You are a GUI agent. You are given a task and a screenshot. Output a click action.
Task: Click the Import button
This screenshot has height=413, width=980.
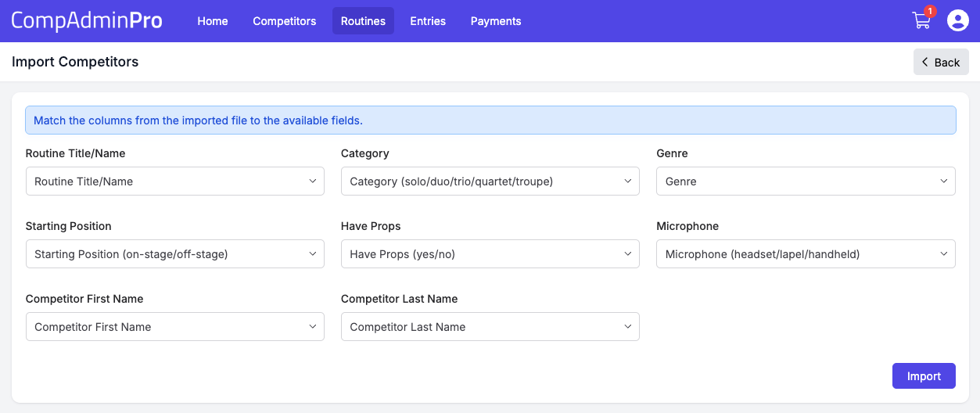924,376
